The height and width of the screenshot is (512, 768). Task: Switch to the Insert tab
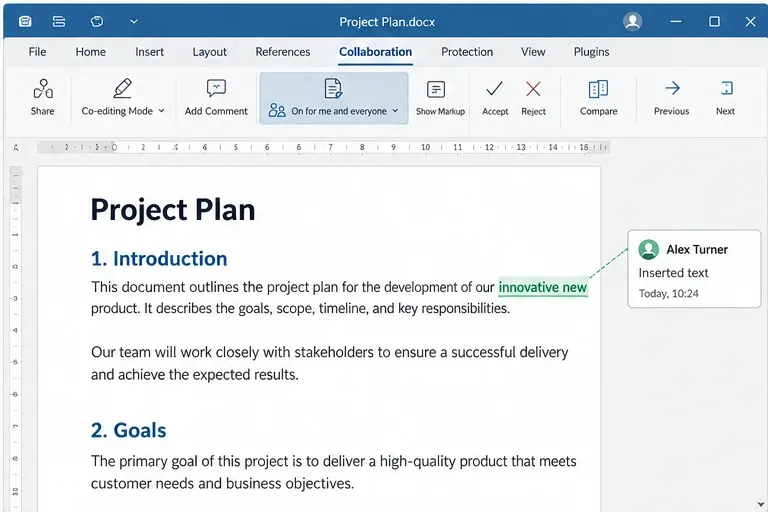coord(149,52)
